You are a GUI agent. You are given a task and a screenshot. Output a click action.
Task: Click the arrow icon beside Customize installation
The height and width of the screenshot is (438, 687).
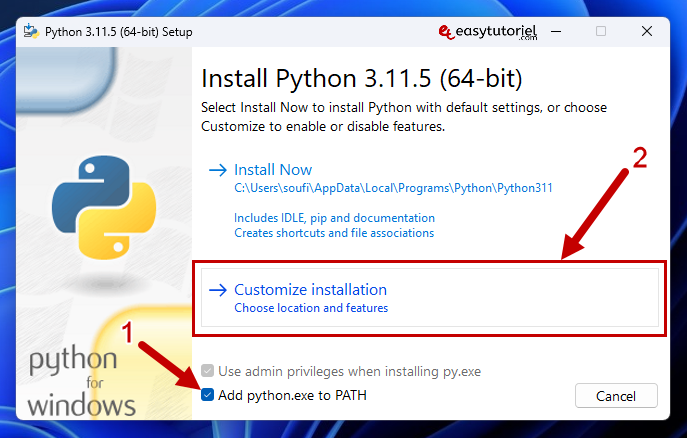(x=218, y=290)
